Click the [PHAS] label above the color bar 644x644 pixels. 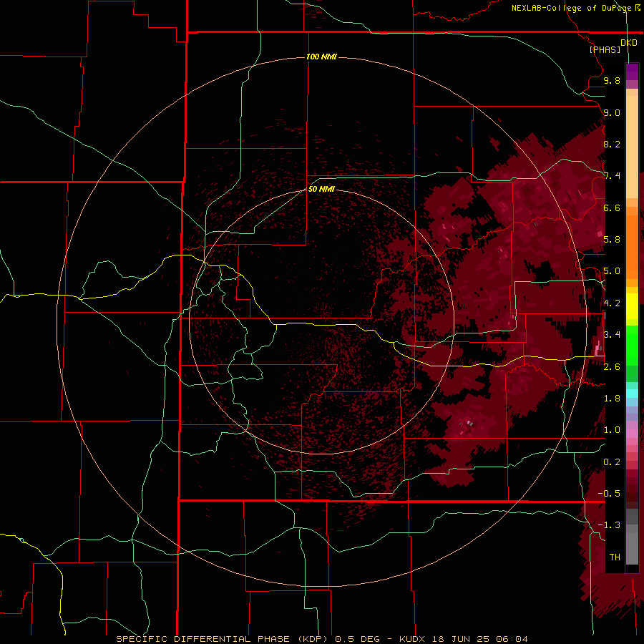(x=605, y=49)
